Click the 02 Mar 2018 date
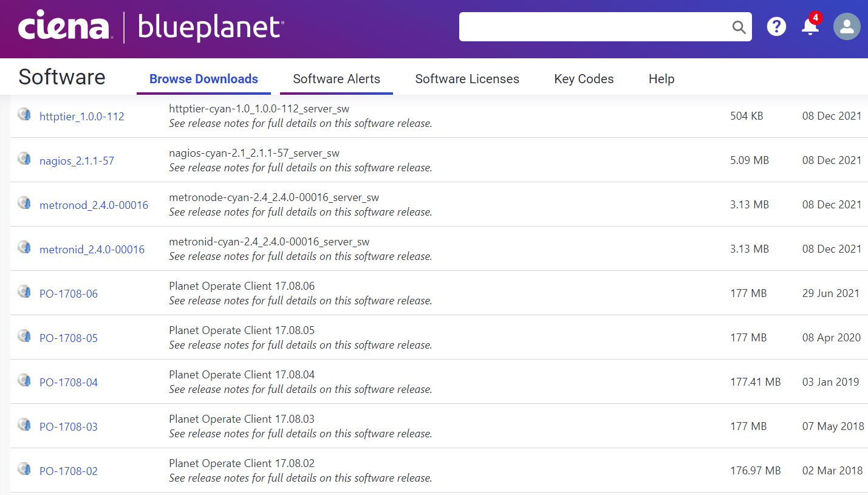 tap(833, 471)
